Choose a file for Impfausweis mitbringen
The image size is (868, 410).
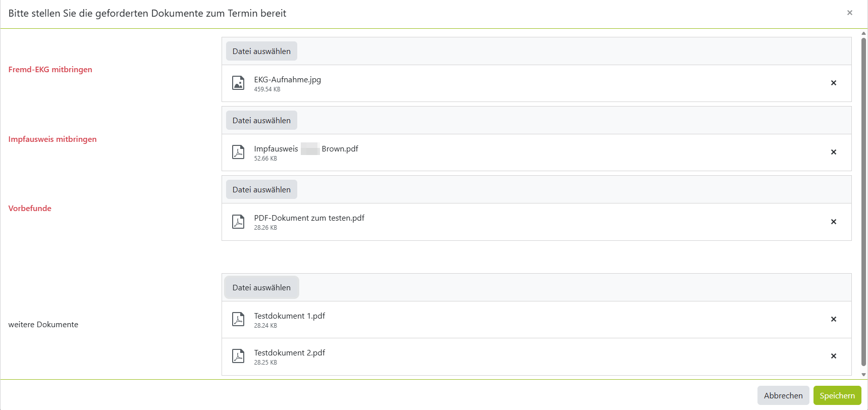click(261, 120)
